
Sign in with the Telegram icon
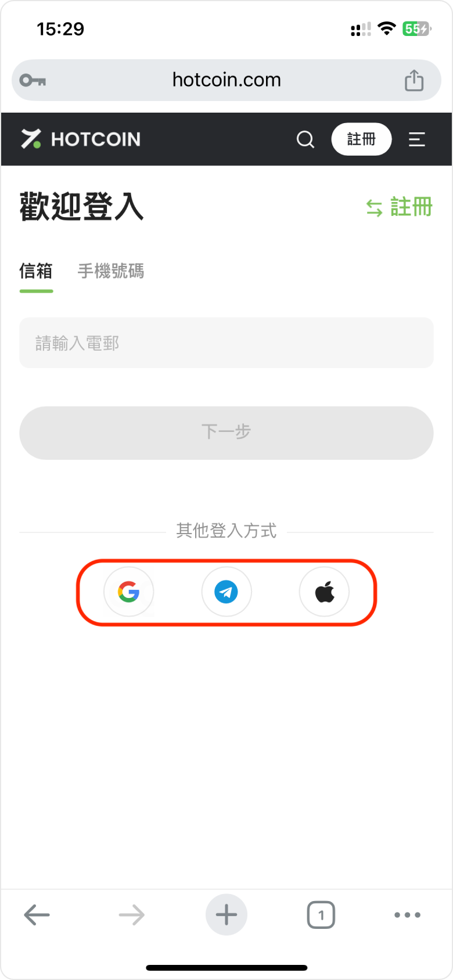coord(227,592)
